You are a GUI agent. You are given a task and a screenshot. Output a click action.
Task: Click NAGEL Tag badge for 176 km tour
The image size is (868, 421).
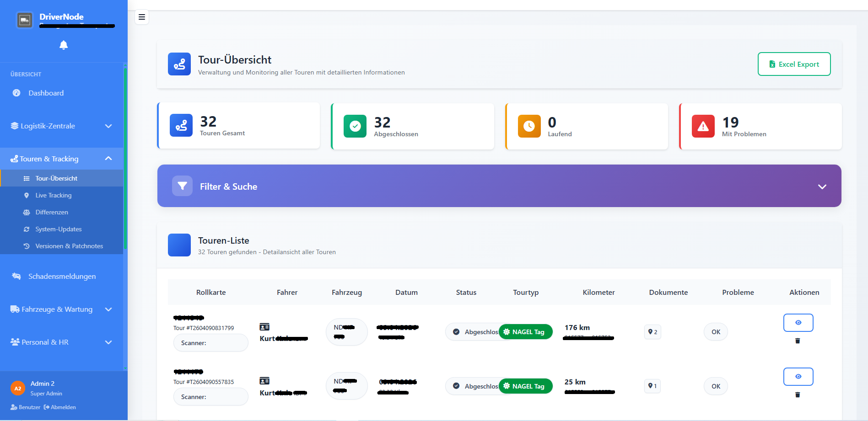[x=526, y=332]
